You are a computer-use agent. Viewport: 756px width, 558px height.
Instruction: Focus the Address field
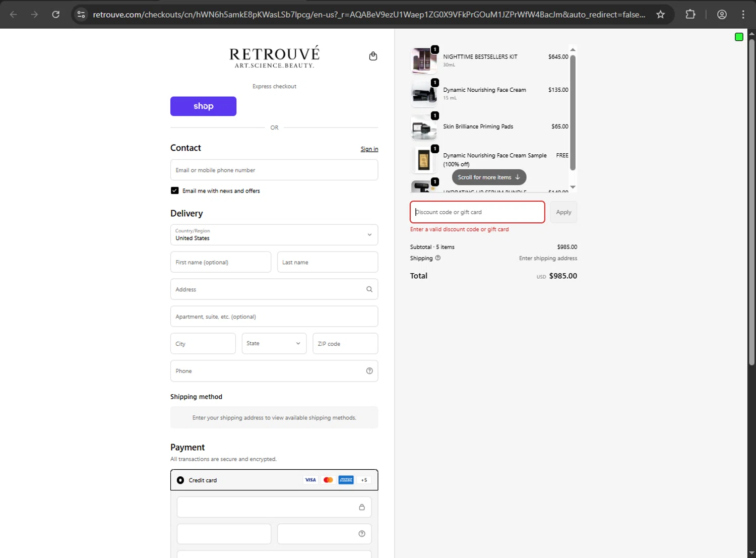pyautogui.click(x=274, y=289)
